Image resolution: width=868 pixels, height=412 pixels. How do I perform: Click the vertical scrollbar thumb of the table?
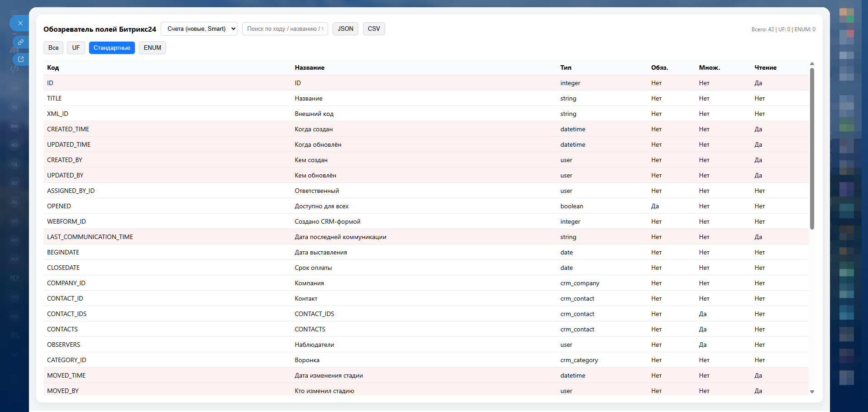pos(812,149)
